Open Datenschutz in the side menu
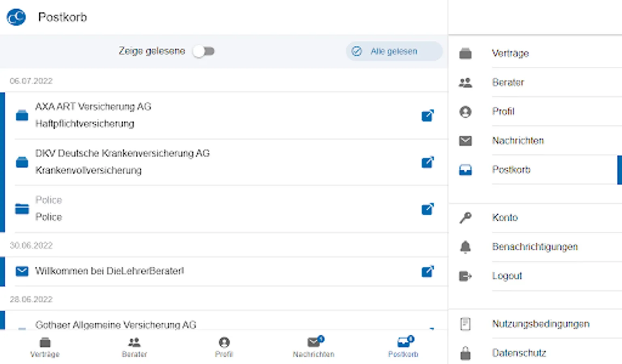The width and height of the screenshot is (622, 364). pyautogui.click(x=535, y=353)
